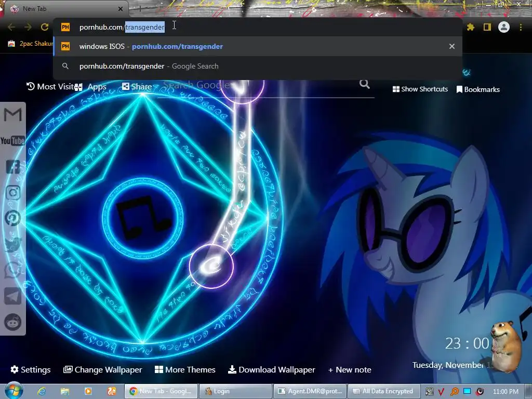Add a New note
The image size is (532, 399).
(x=350, y=369)
